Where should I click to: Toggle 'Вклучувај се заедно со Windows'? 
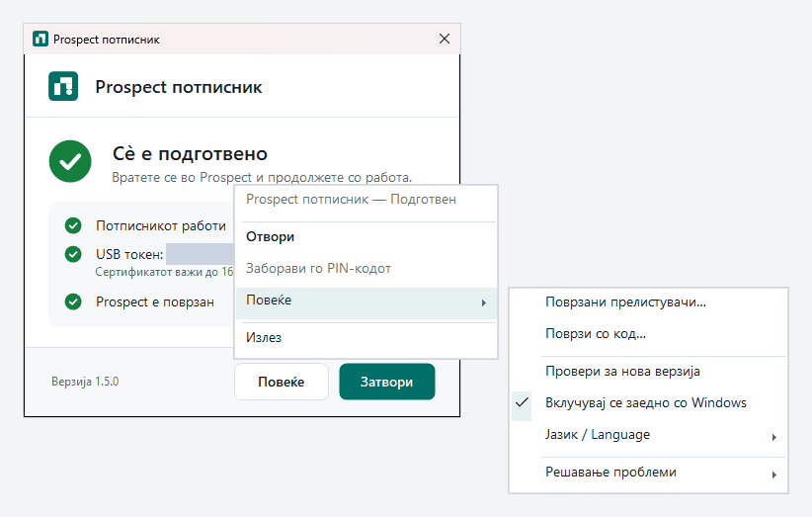pyautogui.click(x=649, y=403)
